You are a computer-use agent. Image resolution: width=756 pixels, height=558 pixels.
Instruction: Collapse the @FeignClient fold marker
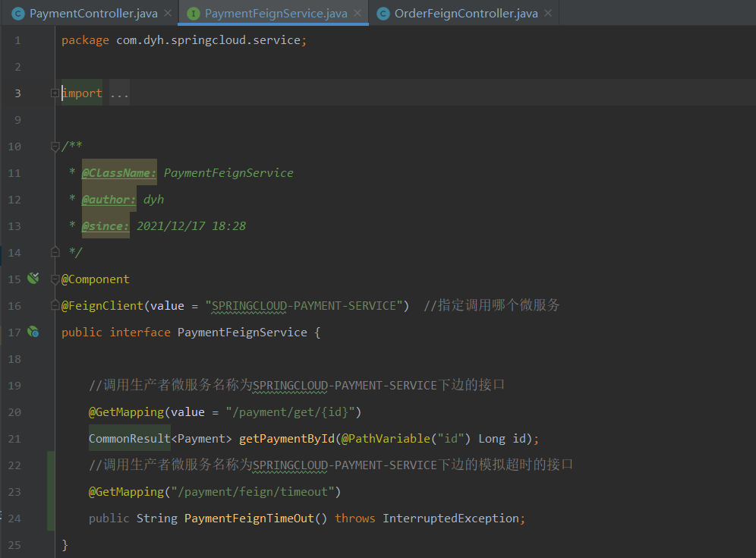click(x=53, y=305)
